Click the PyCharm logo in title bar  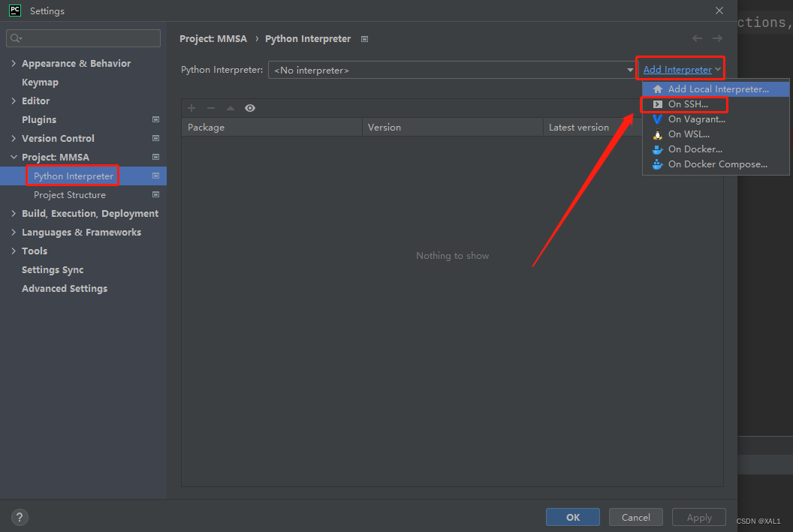tap(15, 11)
